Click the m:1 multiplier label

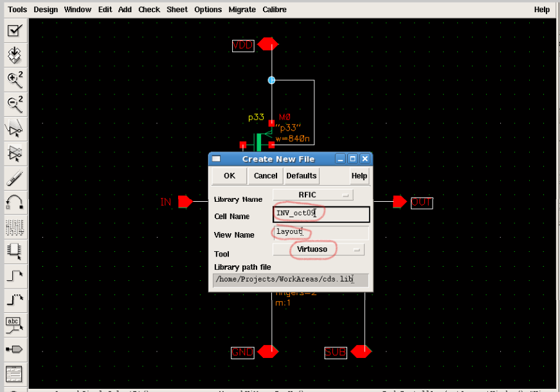282,303
